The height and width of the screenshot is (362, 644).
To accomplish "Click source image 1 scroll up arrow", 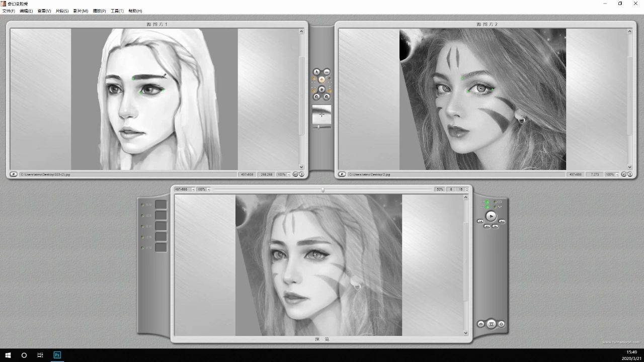I will point(301,31).
